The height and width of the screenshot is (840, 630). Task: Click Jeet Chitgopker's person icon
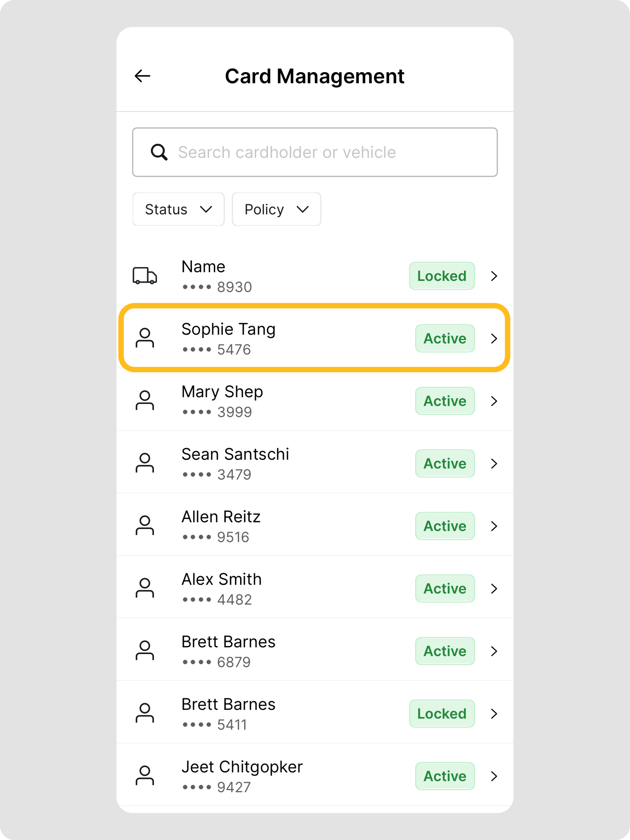click(145, 776)
